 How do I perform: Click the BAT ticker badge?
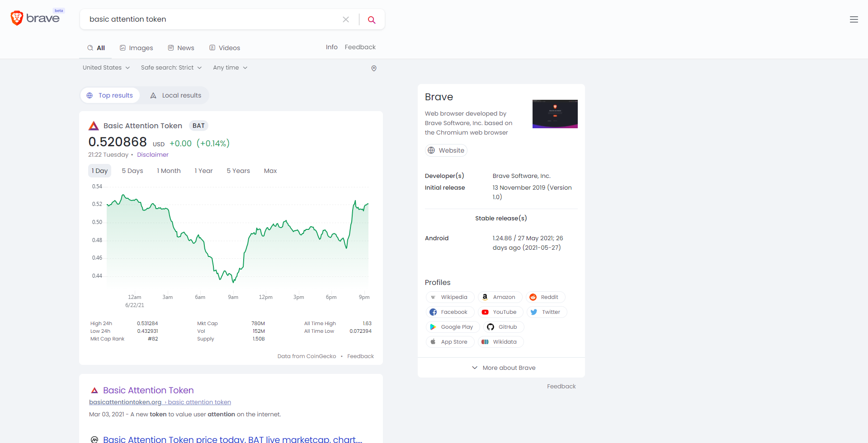click(x=198, y=126)
